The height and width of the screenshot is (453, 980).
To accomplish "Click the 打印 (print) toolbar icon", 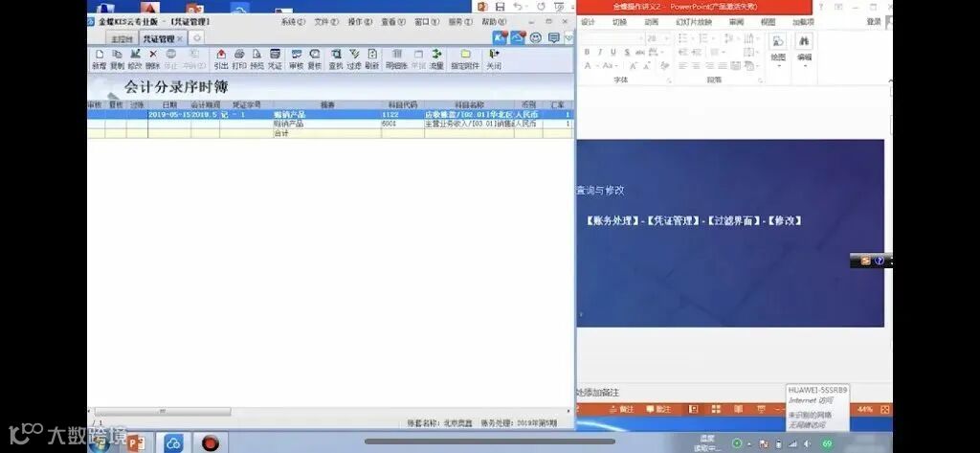I will [238, 58].
